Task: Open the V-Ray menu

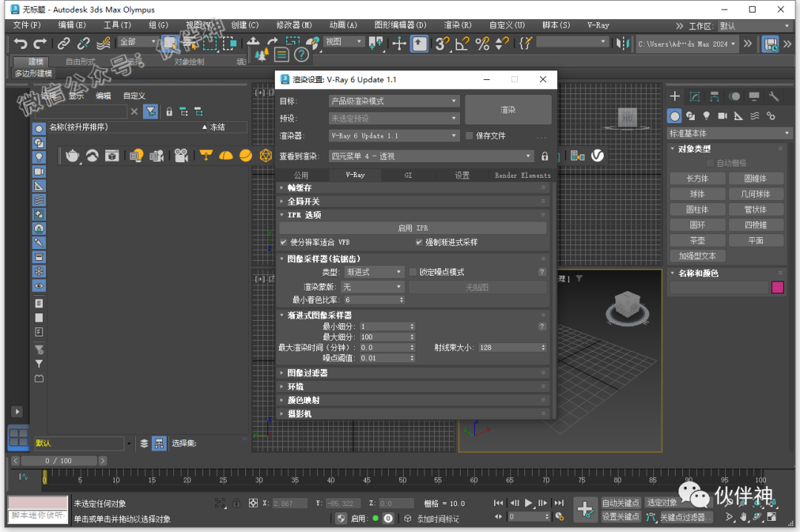Action: pyautogui.click(x=598, y=25)
